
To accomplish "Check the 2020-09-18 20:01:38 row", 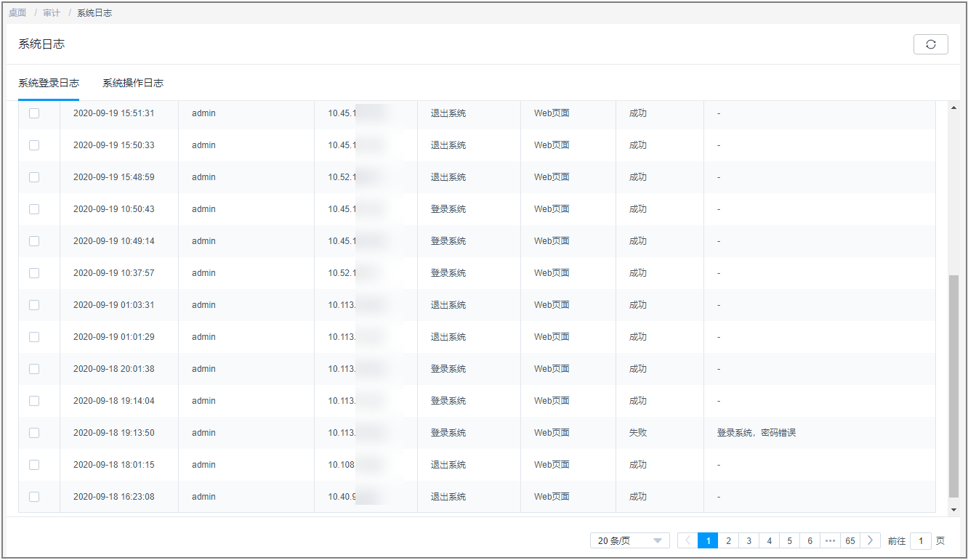I will (x=34, y=369).
